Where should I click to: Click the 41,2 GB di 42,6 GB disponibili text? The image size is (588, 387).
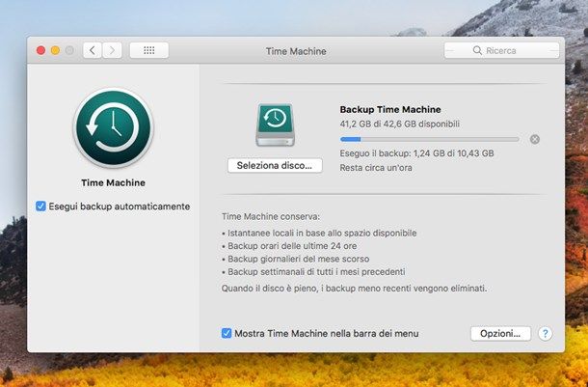pyautogui.click(x=400, y=124)
